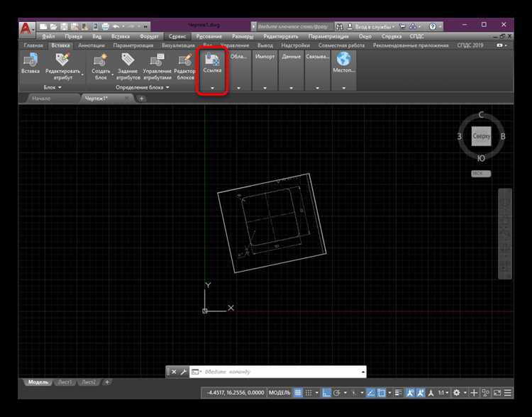
Task: Select the Создать блок tool
Action: click(x=101, y=66)
